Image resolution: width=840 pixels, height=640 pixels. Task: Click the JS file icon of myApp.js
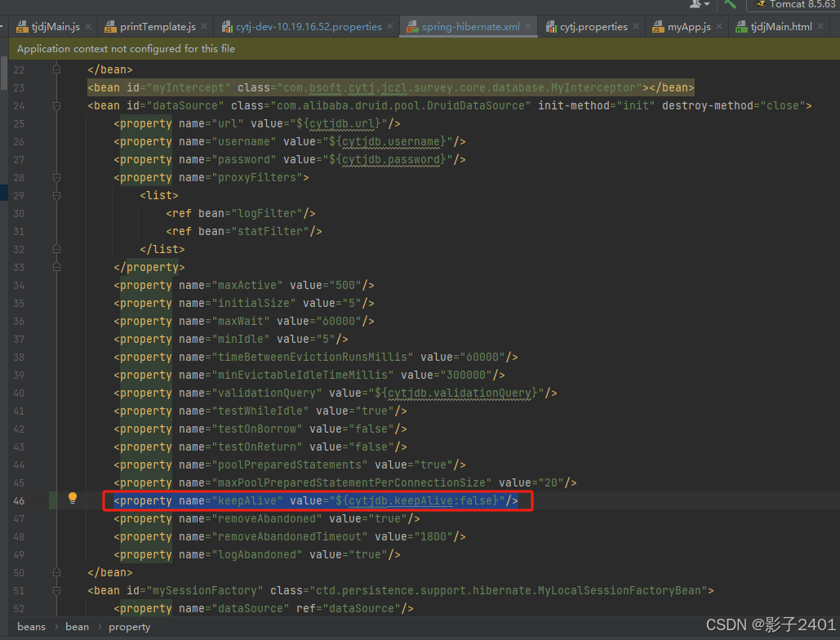(x=659, y=27)
